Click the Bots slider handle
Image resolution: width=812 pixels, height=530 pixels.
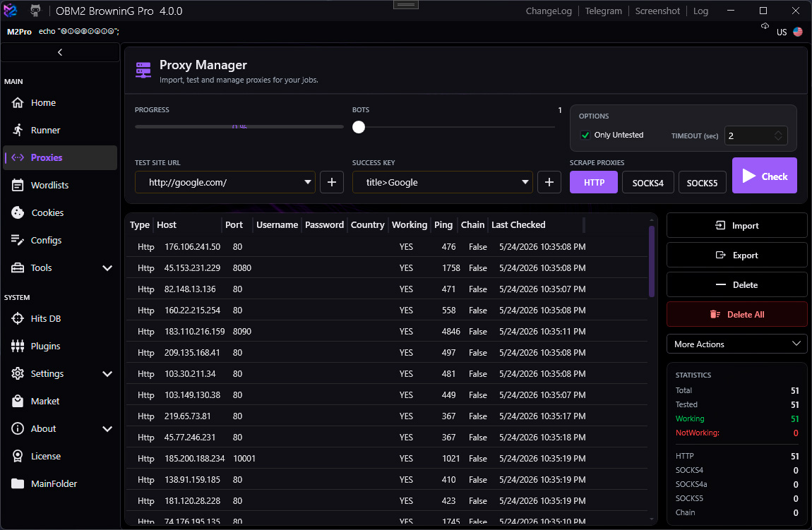coord(359,127)
